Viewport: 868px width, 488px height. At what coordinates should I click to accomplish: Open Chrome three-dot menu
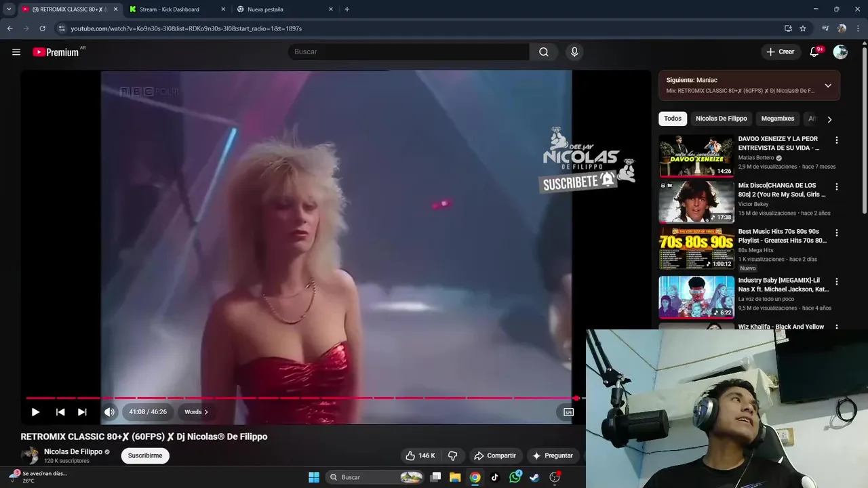[858, 28]
